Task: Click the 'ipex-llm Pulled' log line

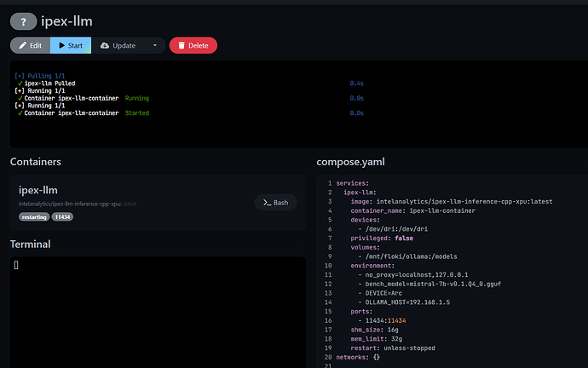Action: pos(47,83)
